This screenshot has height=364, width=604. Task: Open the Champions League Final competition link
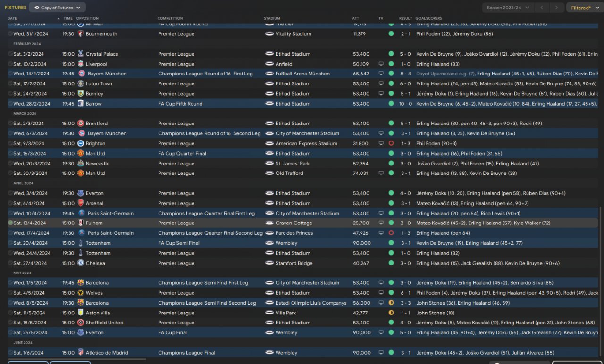coord(186,352)
